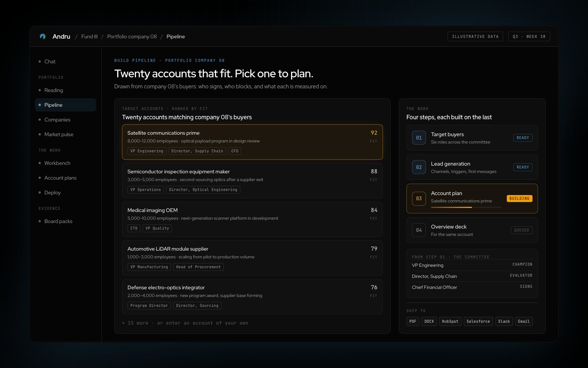This screenshot has width=588, height=368.
Task: Ship to HubSpot
Action: tap(450, 322)
